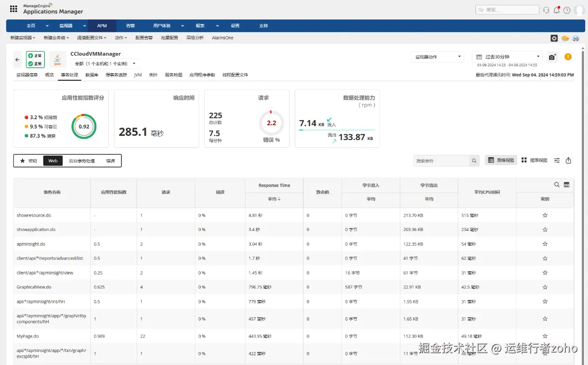Star the showresource.do transaction

pyautogui.click(x=545, y=215)
